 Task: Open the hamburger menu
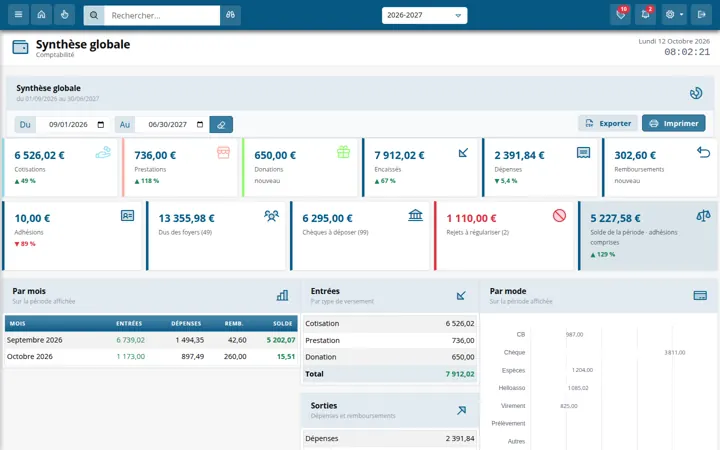[18, 15]
